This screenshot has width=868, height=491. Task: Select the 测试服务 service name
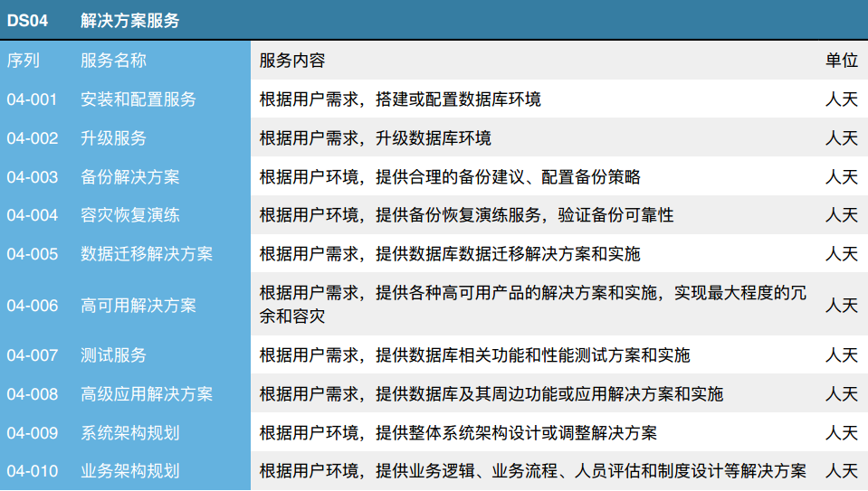[113, 355]
